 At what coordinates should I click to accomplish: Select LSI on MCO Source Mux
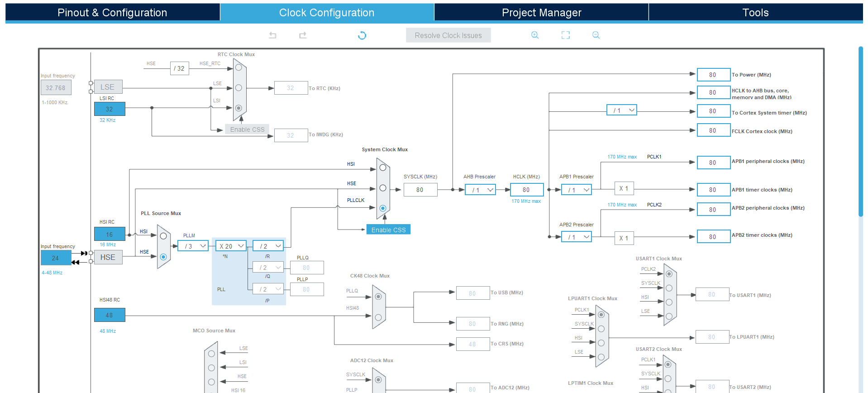click(211, 368)
